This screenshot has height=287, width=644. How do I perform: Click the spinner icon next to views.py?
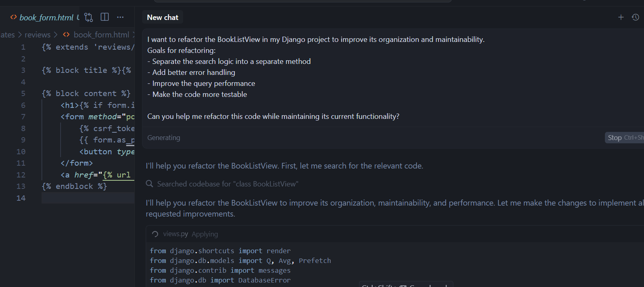155,234
